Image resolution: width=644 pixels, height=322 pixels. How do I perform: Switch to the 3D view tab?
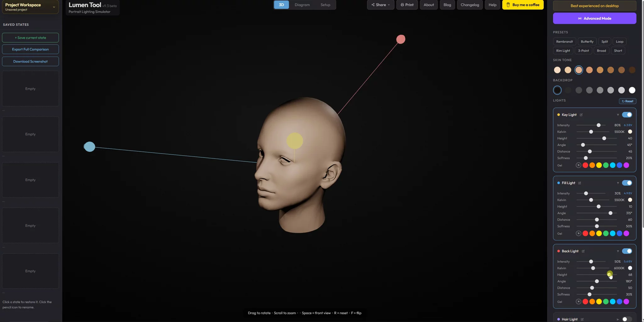(x=281, y=5)
